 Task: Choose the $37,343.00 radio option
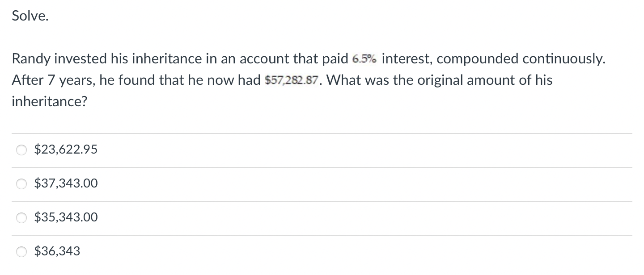[22, 184]
